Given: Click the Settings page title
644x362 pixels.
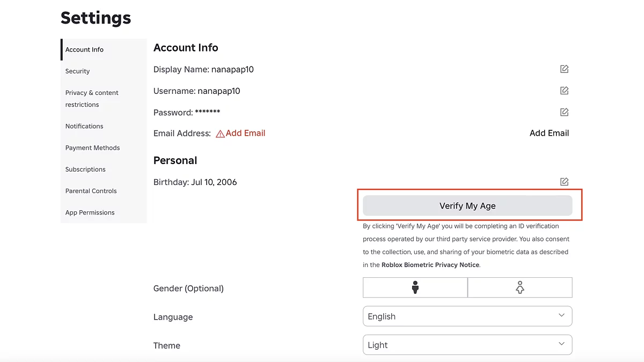Looking at the screenshot, I should pyautogui.click(x=96, y=18).
